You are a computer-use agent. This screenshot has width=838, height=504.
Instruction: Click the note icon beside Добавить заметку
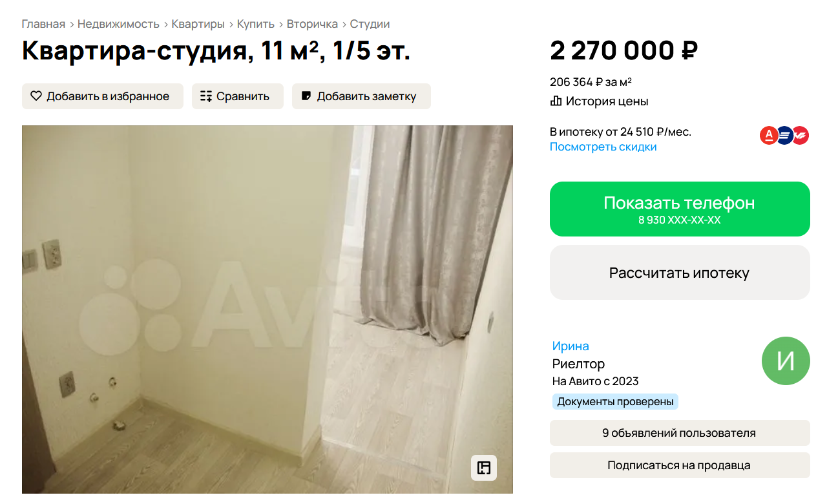point(306,96)
